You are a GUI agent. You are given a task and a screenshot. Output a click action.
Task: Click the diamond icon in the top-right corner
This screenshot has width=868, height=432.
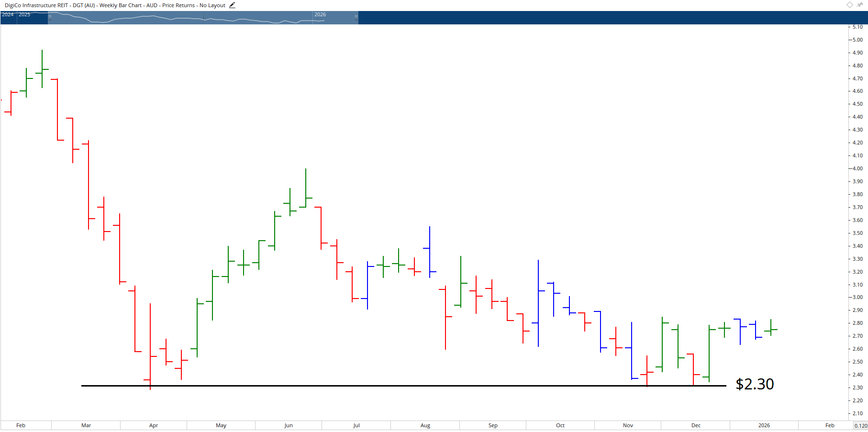[849, 5]
